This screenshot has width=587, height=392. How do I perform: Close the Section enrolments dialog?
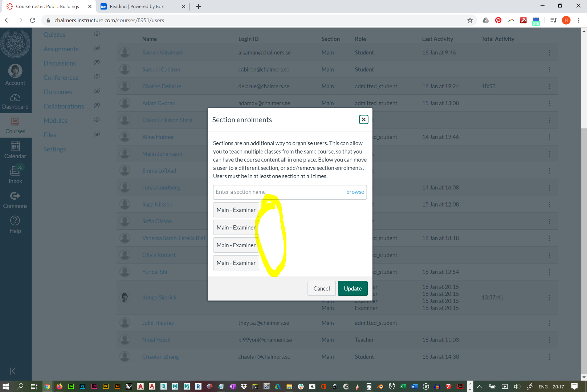coord(363,119)
